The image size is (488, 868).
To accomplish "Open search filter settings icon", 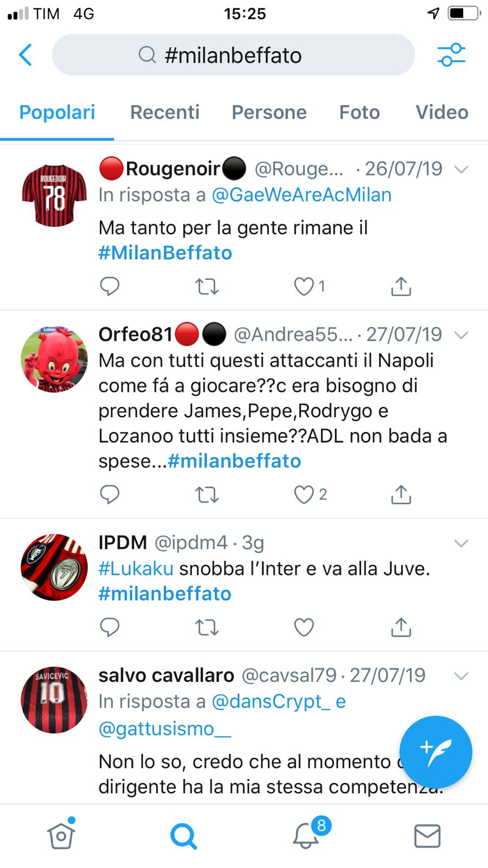I will tap(451, 55).
